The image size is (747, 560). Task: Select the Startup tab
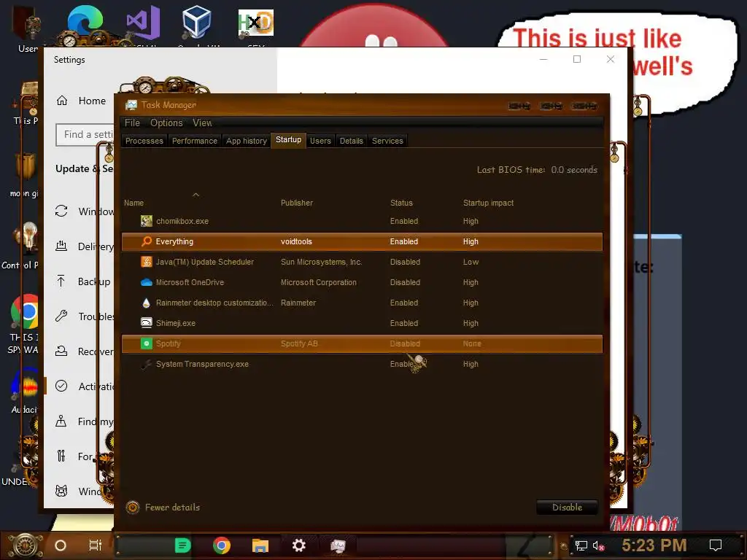tap(288, 140)
